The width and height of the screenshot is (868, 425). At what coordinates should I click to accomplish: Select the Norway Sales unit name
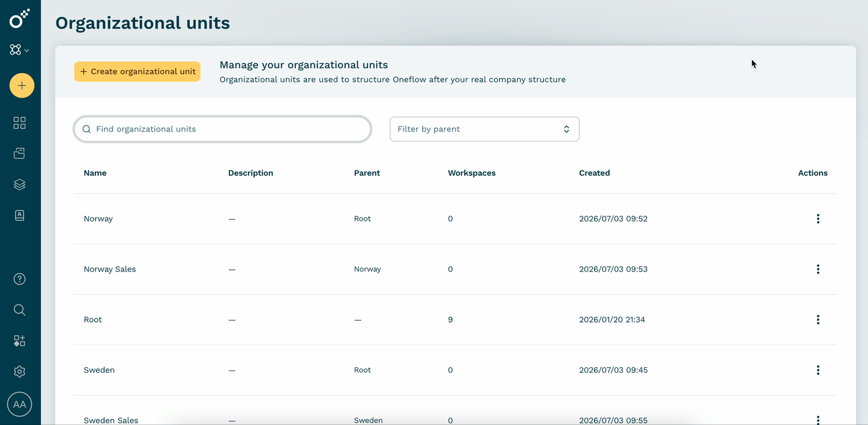click(110, 269)
